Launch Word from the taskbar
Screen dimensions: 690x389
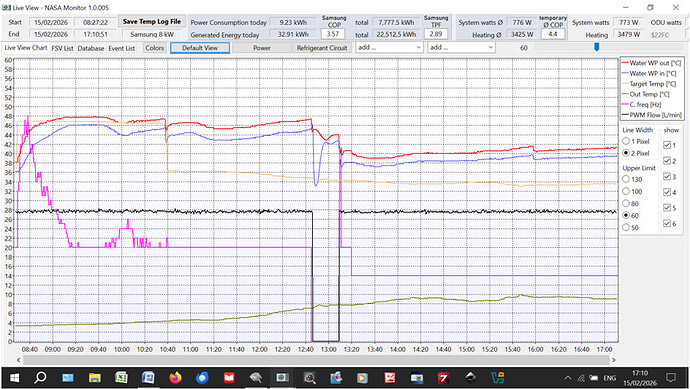tap(148, 378)
